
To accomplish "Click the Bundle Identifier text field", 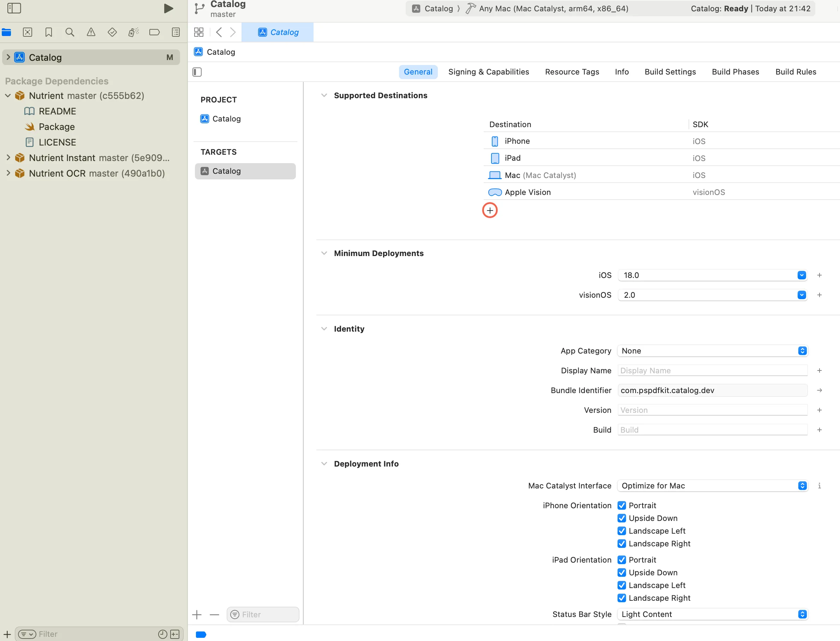I will pyautogui.click(x=712, y=390).
